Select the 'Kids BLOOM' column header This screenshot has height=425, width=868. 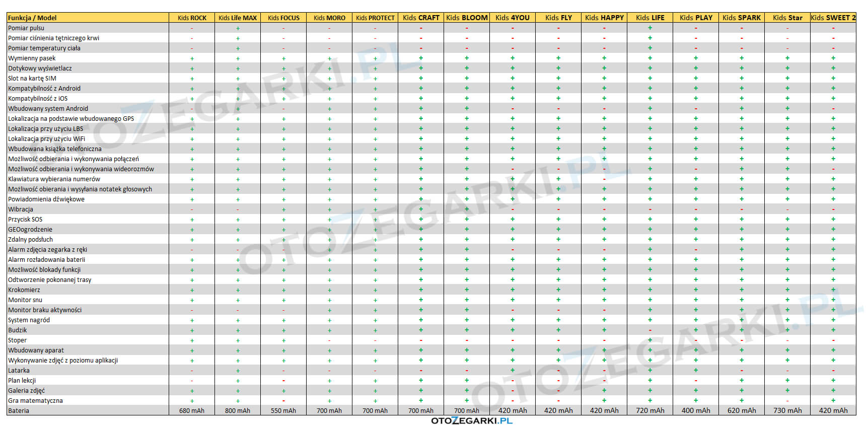pyautogui.click(x=467, y=18)
